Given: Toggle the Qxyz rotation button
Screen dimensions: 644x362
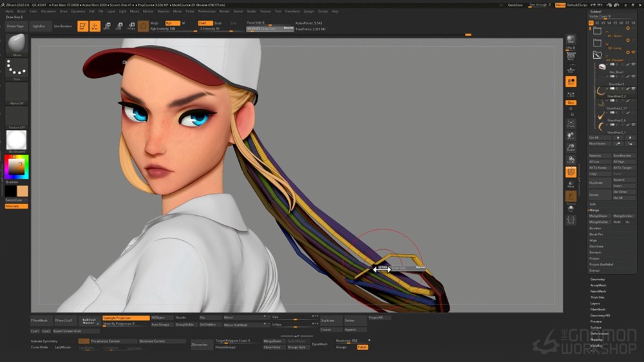Looking at the screenshot, I should (571, 102).
